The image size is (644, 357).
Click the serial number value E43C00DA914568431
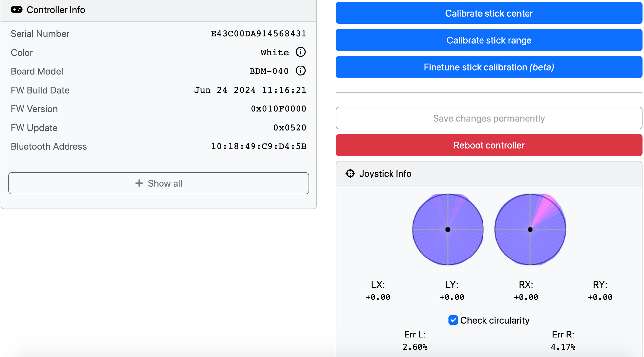(258, 33)
